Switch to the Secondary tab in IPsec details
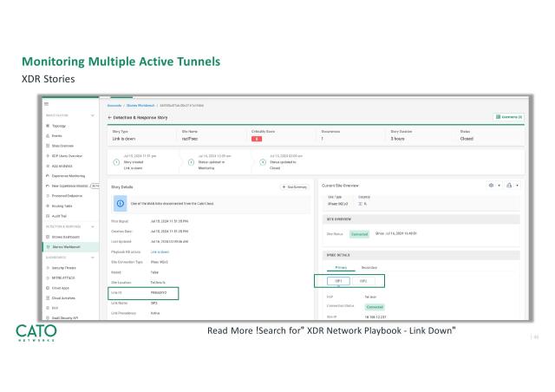This screenshot has height=392, width=555. click(369, 268)
